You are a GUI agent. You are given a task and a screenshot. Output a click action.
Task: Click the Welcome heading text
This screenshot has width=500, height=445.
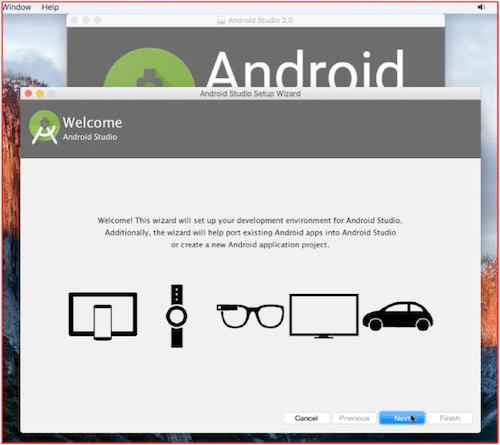[x=92, y=122]
